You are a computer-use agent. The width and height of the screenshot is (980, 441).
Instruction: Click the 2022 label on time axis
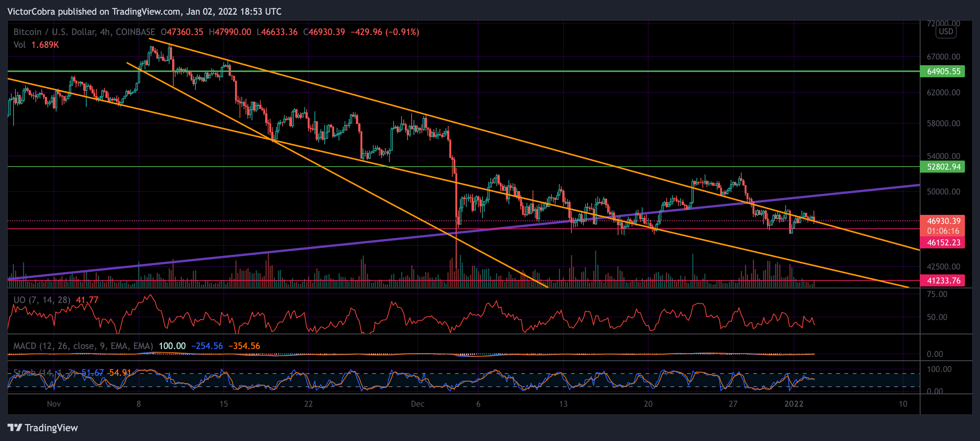(x=794, y=404)
